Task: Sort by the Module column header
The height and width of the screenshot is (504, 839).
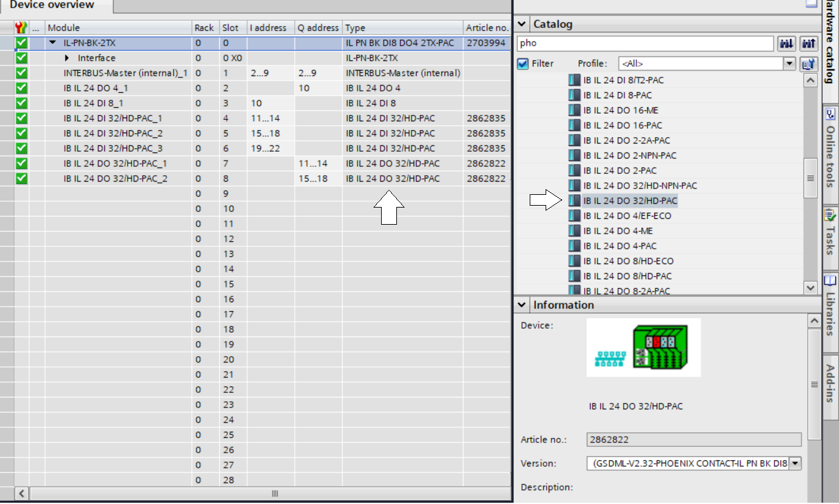Action: click(x=118, y=27)
